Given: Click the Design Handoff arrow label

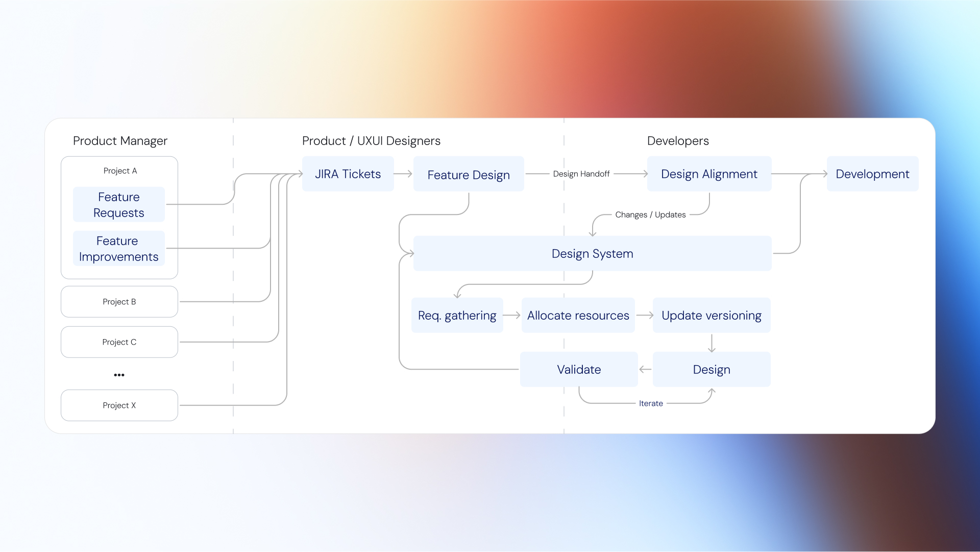Looking at the screenshot, I should [x=581, y=174].
